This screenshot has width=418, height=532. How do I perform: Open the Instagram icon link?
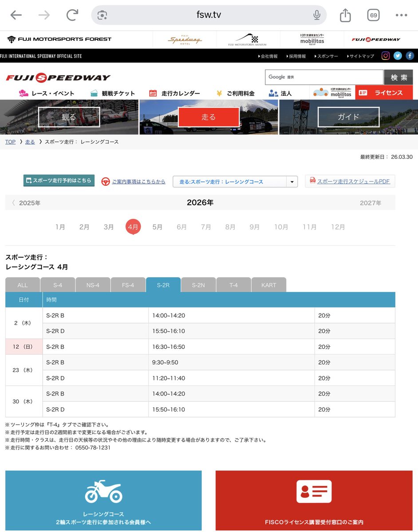click(x=386, y=56)
